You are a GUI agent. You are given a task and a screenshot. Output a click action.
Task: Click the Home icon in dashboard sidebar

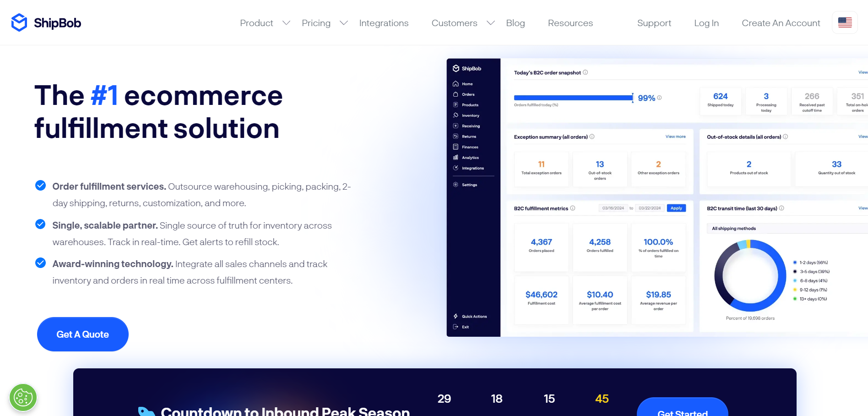[456, 84]
